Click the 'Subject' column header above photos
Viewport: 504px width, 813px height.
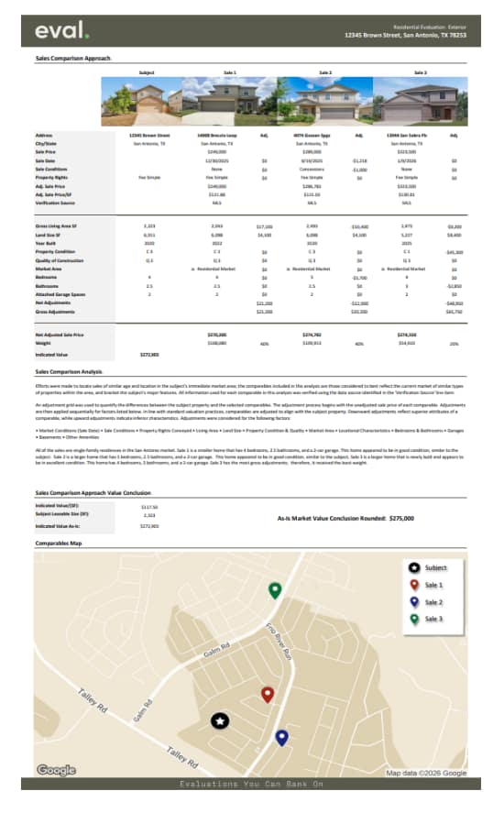(x=147, y=72)
